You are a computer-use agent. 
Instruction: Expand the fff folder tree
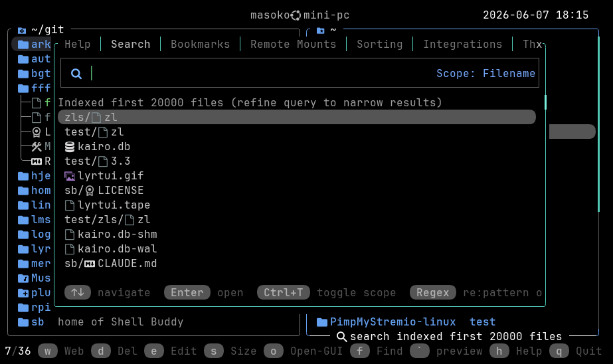[x=35, y=88]
